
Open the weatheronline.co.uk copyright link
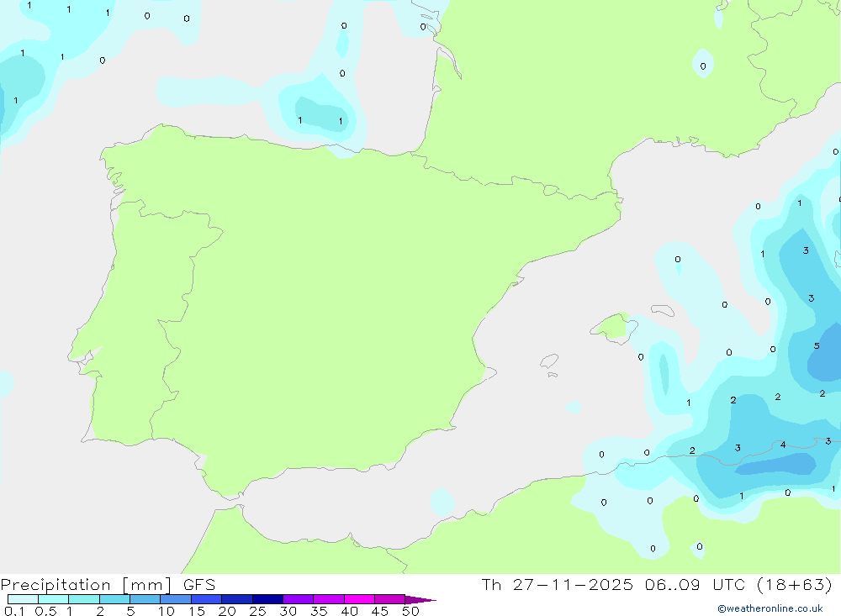(x=770, y=608)
